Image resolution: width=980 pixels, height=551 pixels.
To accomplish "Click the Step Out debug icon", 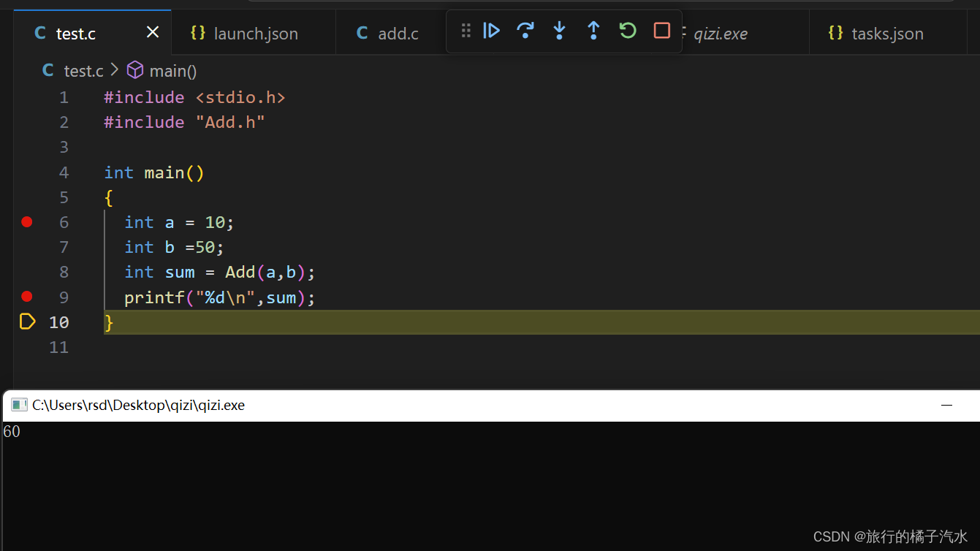I will click(593, 31).
